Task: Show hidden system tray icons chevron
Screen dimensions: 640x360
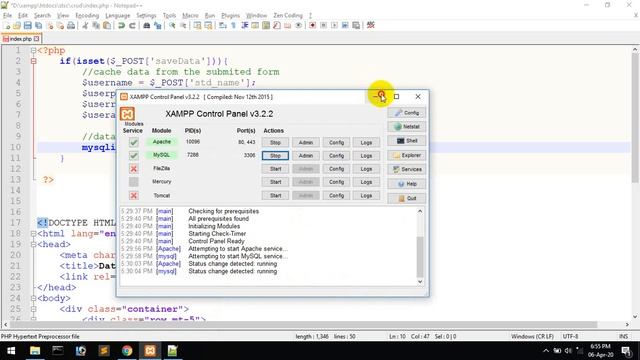Action: click(546, 351)
